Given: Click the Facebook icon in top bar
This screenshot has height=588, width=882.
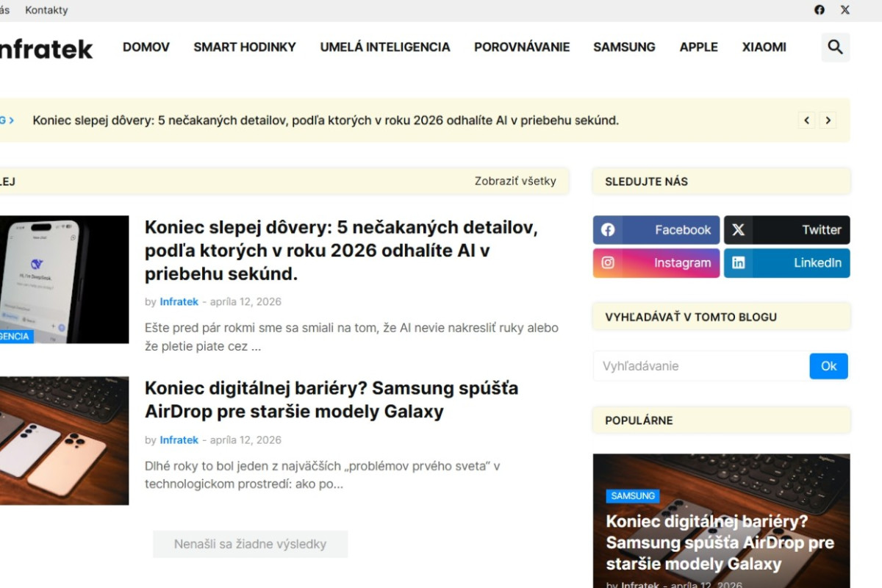Looking at the screenshot, I should click(x=820, y=10).
